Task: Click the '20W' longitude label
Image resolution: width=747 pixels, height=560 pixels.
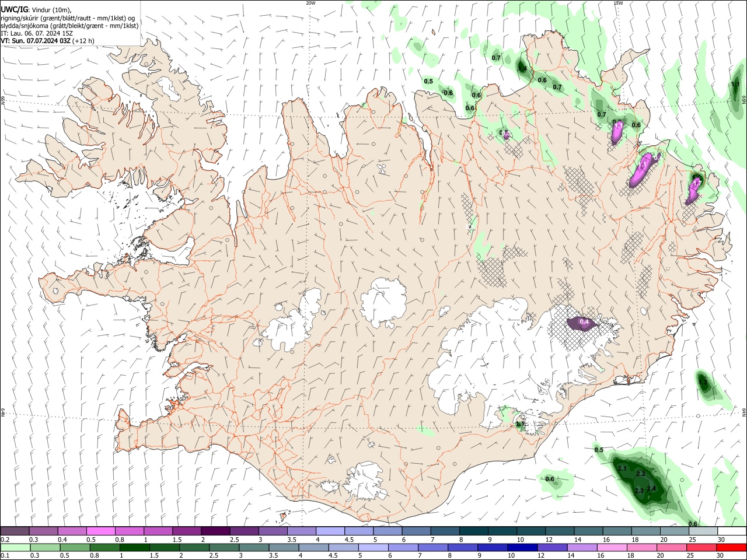Action: click(310, 3)
